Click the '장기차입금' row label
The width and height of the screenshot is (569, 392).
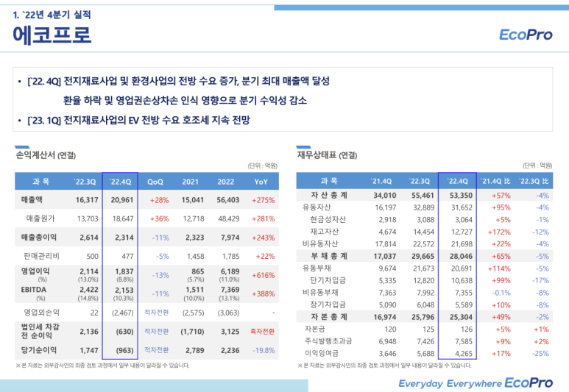pos(328,304)
